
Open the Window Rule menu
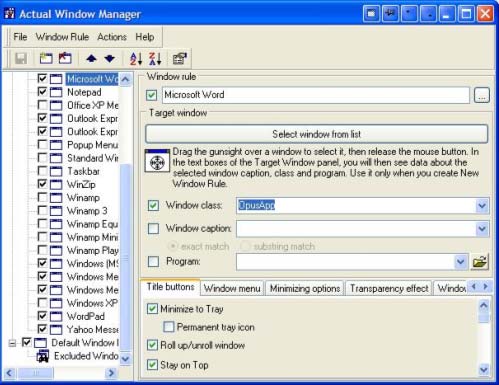coord(62,37)
